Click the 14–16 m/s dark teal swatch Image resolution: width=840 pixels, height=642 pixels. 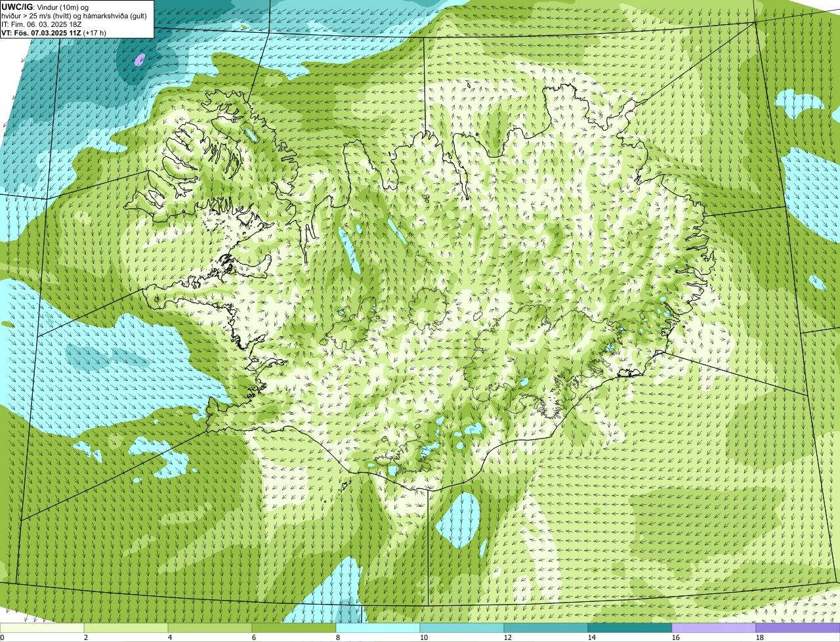coord(630,628)
